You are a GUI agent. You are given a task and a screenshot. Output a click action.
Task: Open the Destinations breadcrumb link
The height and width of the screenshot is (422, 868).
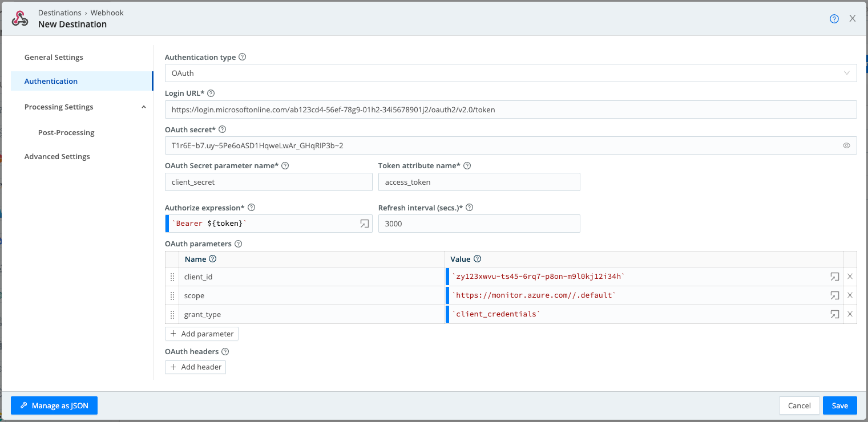click(x=59, y=12)
